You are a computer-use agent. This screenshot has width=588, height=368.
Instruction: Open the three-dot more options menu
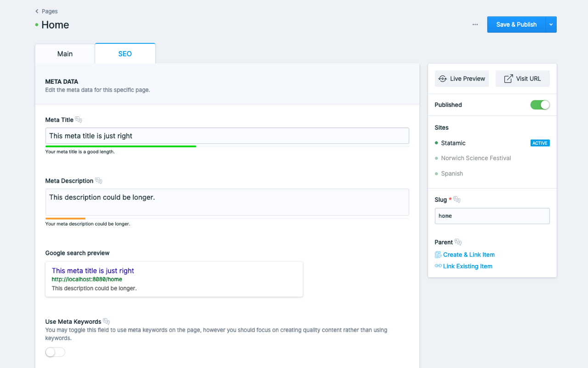(x=475, y=25)
